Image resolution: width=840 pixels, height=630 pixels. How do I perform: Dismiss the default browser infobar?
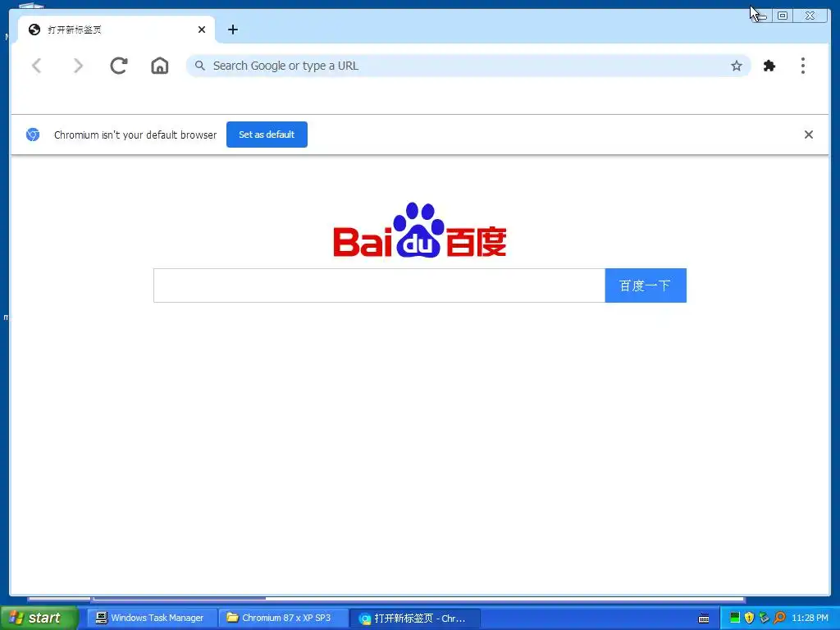[808, 135]
